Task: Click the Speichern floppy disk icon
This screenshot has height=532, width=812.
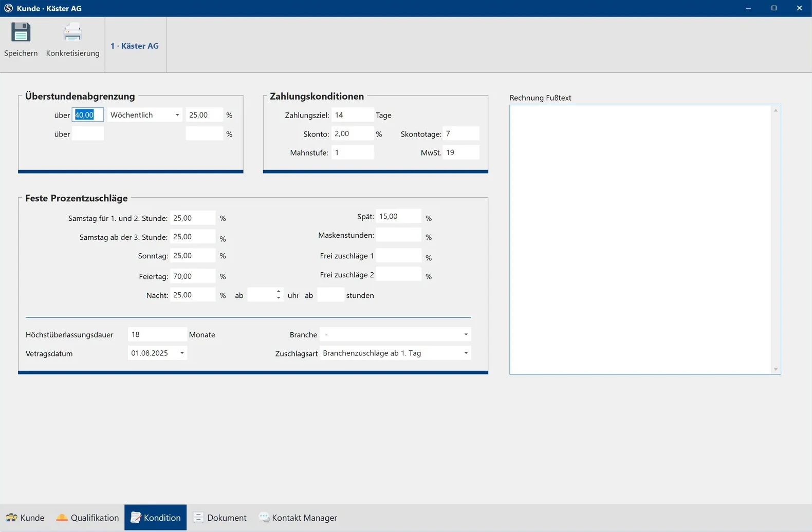Action: [21, 32]
